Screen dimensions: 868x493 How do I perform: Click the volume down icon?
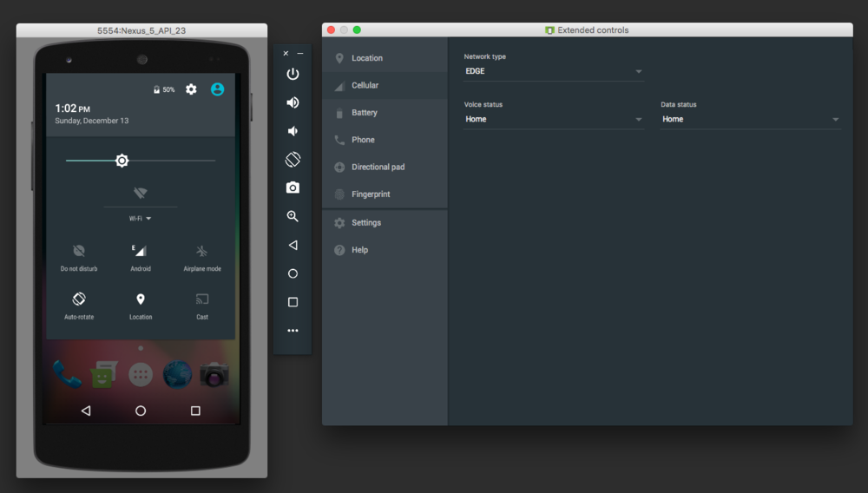[293, 131]
